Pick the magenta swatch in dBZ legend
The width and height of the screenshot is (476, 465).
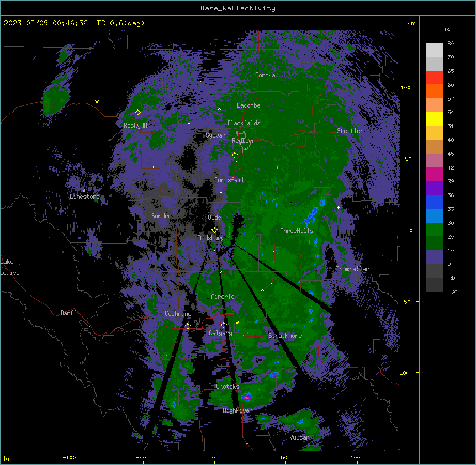click(434, 174)
